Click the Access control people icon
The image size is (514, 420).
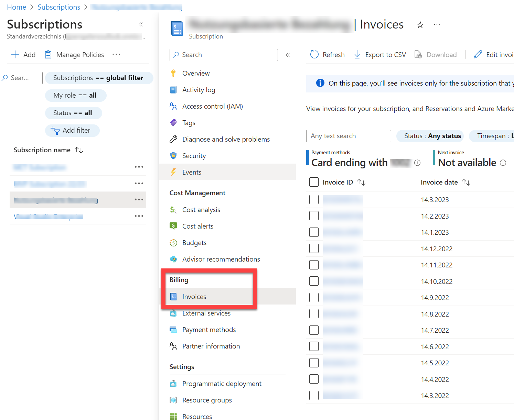173,106
